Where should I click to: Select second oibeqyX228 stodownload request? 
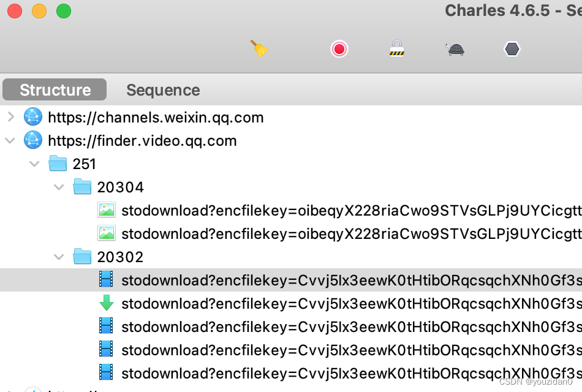coord(352,234)
